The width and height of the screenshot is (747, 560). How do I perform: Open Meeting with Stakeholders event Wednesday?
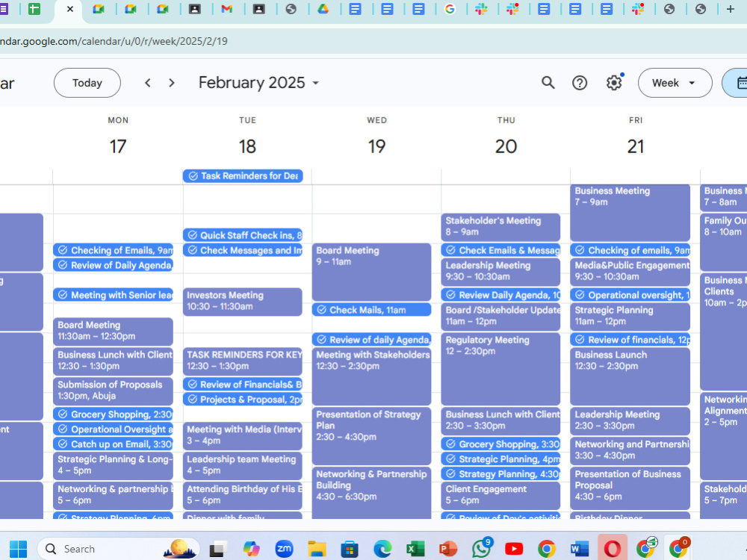point(371,376)
